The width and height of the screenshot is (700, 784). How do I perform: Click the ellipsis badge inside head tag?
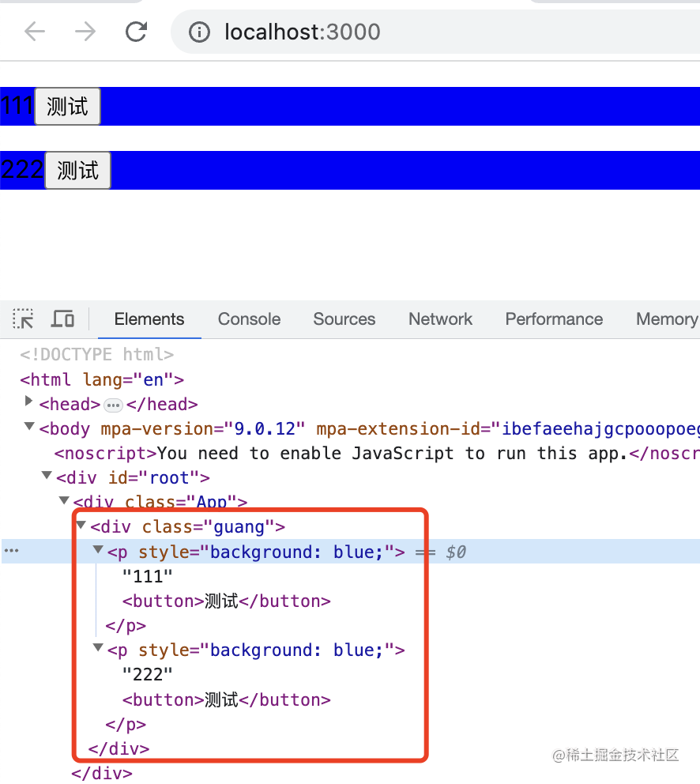point(113,405)
